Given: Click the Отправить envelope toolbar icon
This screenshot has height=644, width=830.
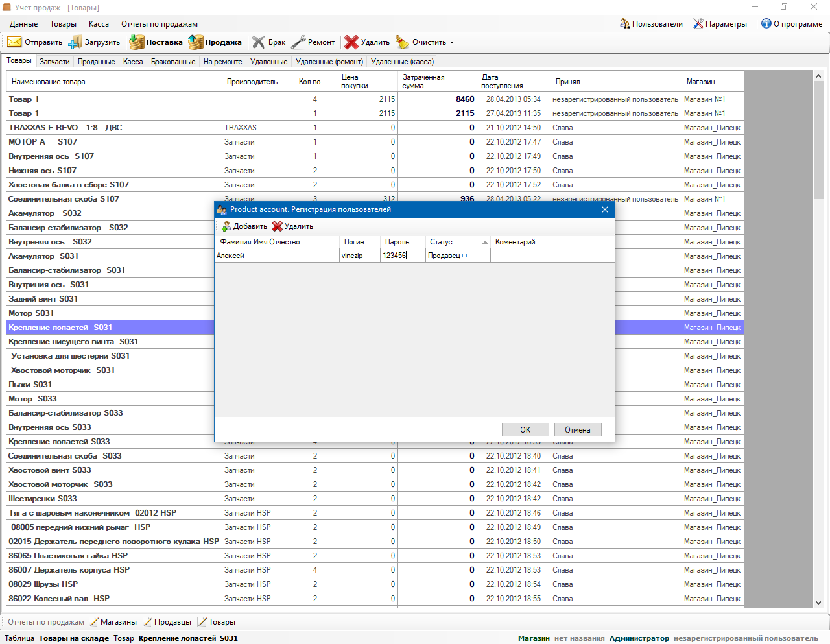Looking at the screenshot, I should tap(15, 42).
